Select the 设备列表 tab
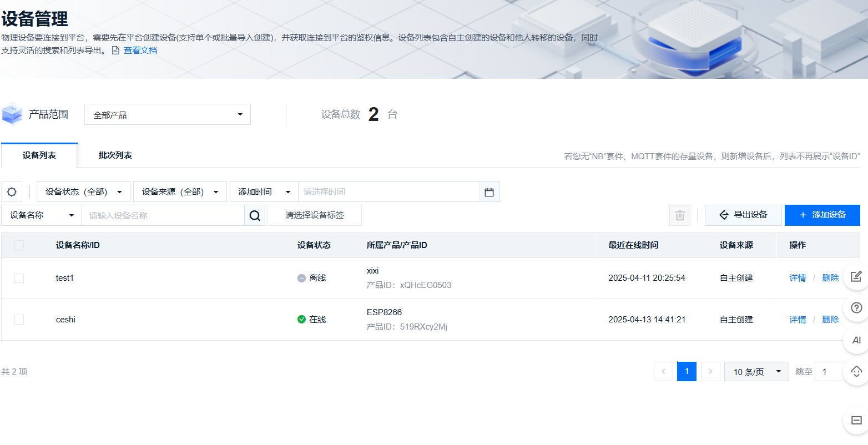The image size is (868, 445). click(38, 155)
